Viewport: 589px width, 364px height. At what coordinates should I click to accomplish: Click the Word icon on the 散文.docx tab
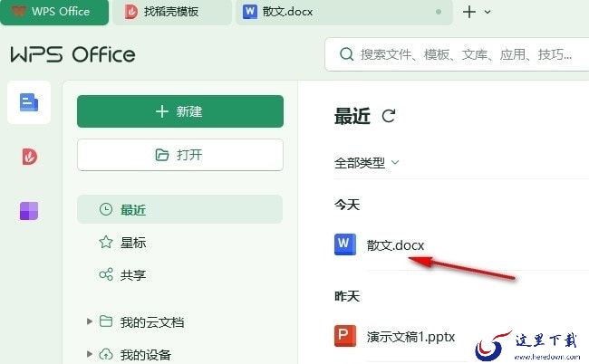(250, 12)
